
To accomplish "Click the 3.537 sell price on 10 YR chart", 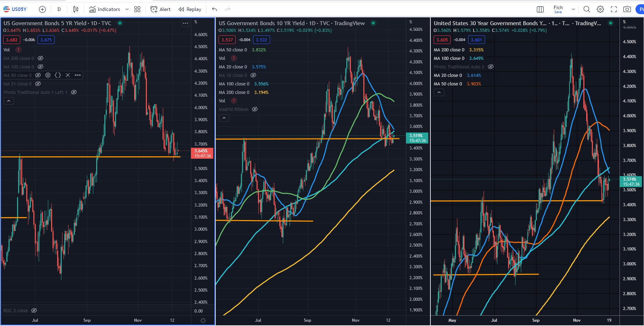I will point(227,40).
